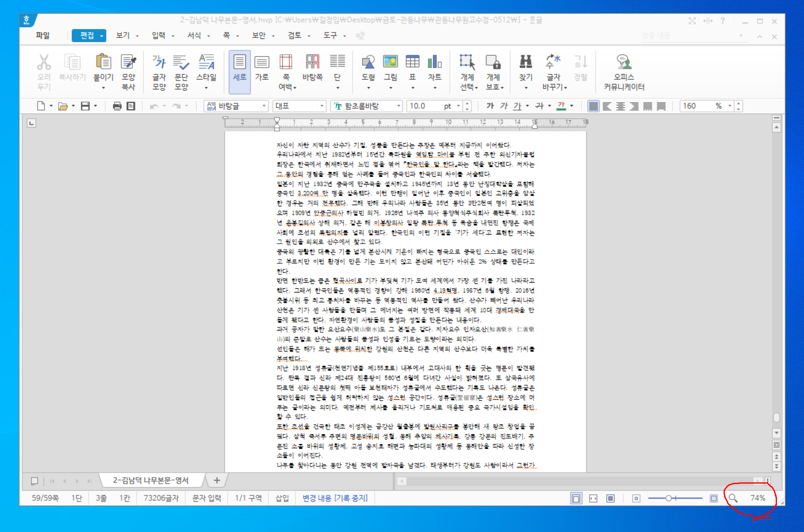Screen dimensions: 804x532
Task: Open the 파일 menu
Action: click(x=43, y=36)
